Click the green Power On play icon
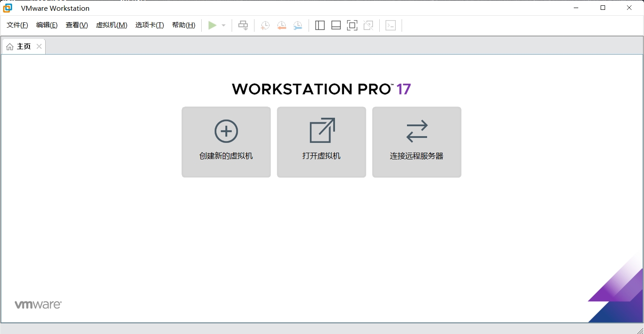The width and height of the screenshot is (644, 334). point(212,26)
